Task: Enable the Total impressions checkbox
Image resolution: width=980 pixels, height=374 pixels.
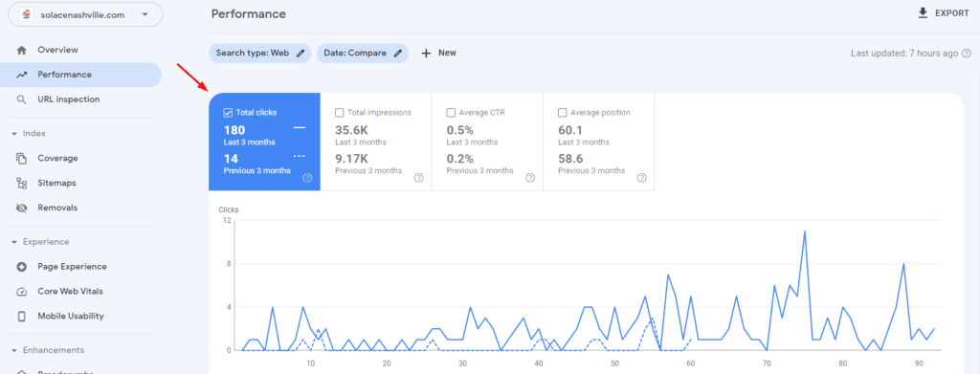Action: point(340,113)
